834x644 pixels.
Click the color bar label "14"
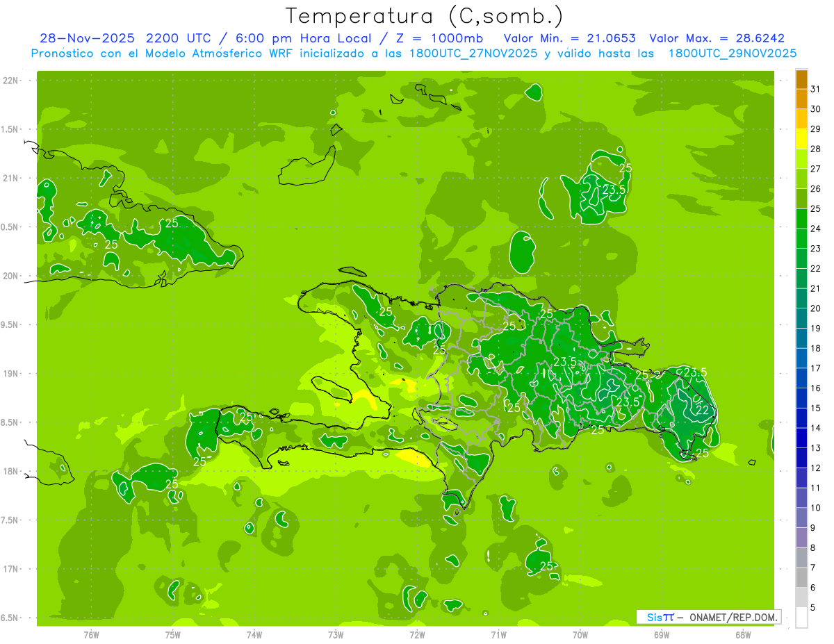pos(815,428)
